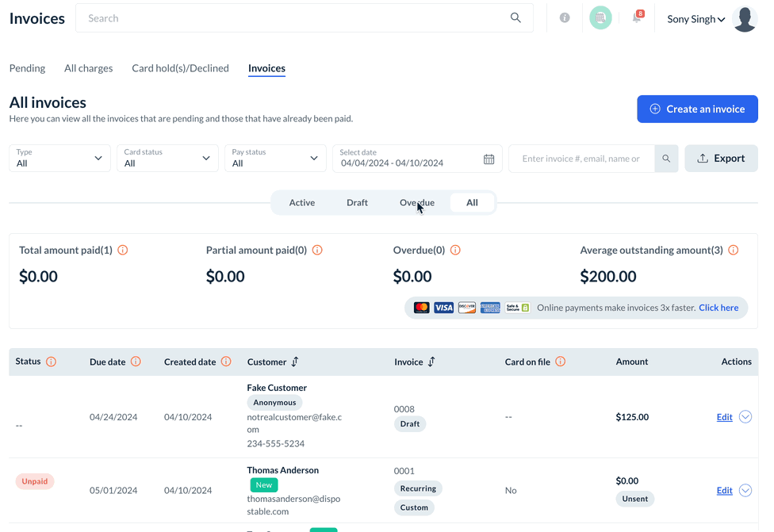Sort by Invoice column arrows
The height and width of the screenshot is (532, 774).
431,362
